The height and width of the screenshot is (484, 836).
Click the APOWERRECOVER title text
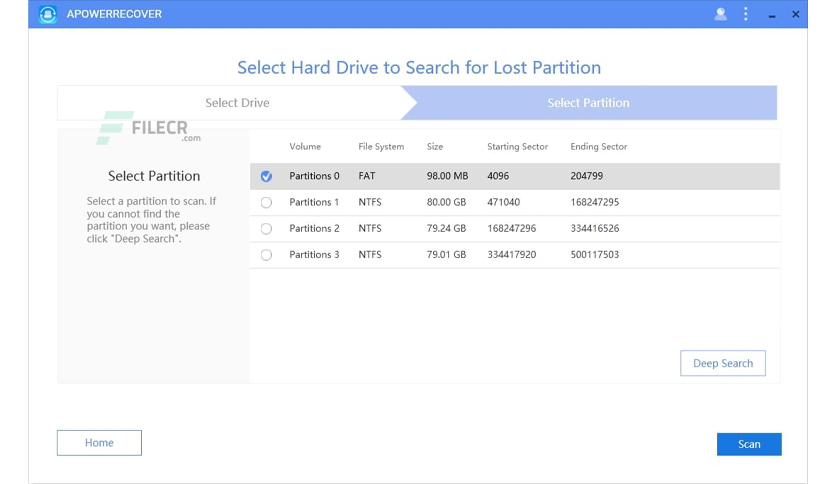114,14
